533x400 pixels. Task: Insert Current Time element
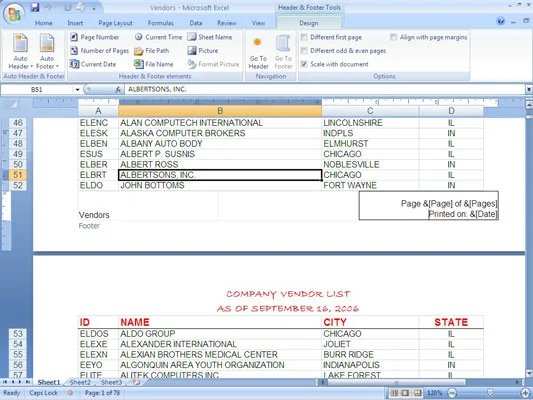click(x=158, y=37)
